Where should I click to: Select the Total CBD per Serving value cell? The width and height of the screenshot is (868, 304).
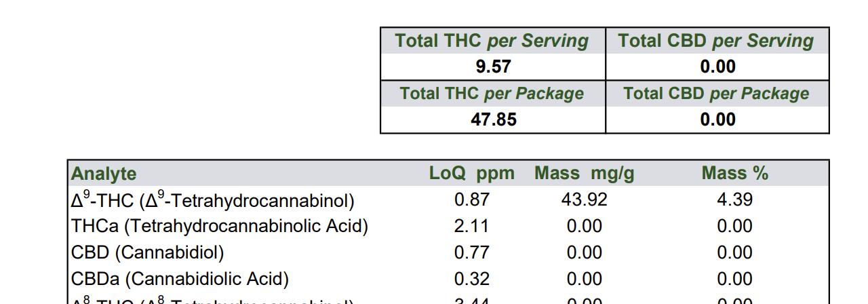(x=717, y=66)
